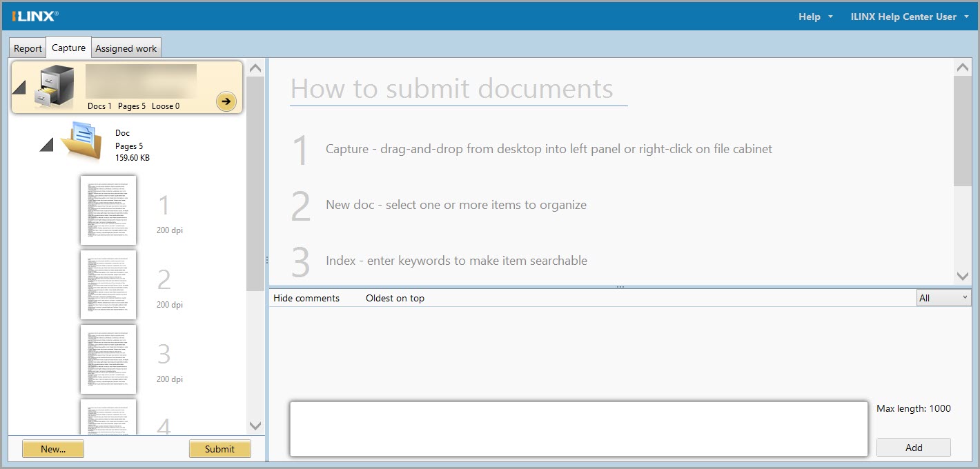The image size is (980, 469).
Task: Click the New... button
Action: point(53,449)
